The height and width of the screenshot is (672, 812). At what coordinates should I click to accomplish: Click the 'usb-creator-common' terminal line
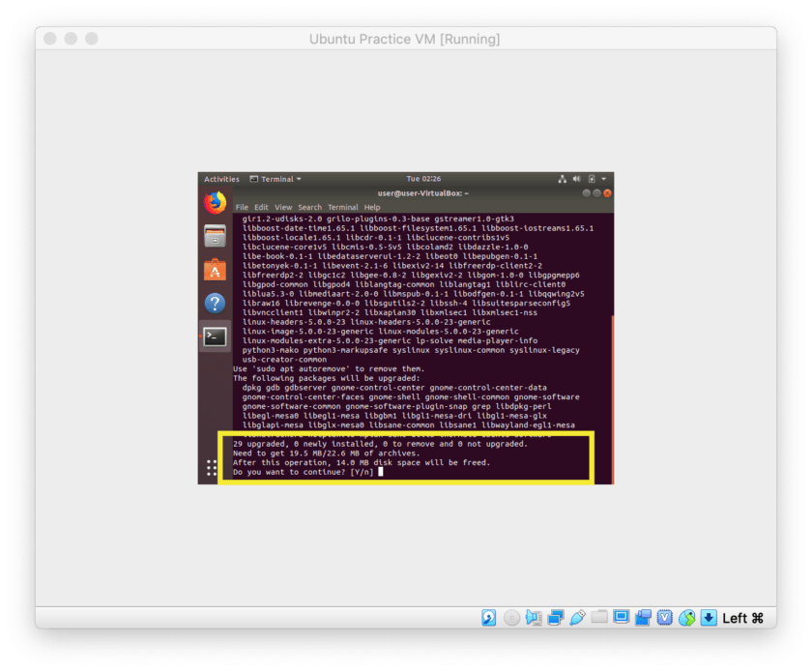(284, 360)
